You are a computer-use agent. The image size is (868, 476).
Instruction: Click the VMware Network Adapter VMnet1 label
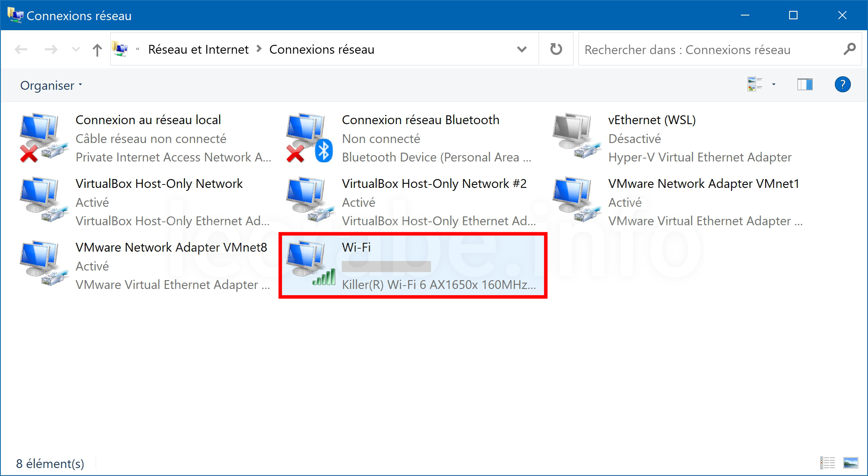[704, 184]
